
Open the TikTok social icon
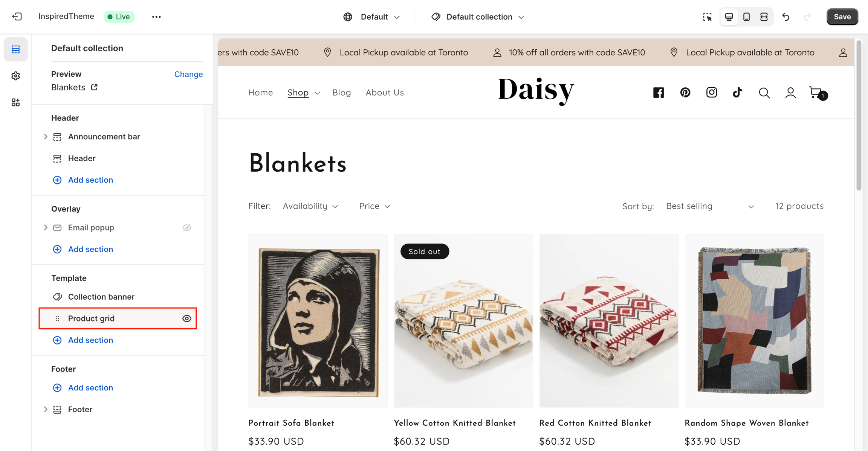[737, 93]
